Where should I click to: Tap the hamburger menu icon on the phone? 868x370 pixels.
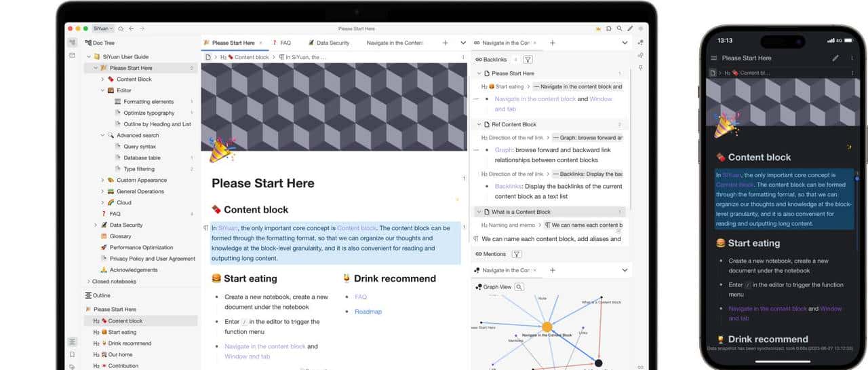713,58
